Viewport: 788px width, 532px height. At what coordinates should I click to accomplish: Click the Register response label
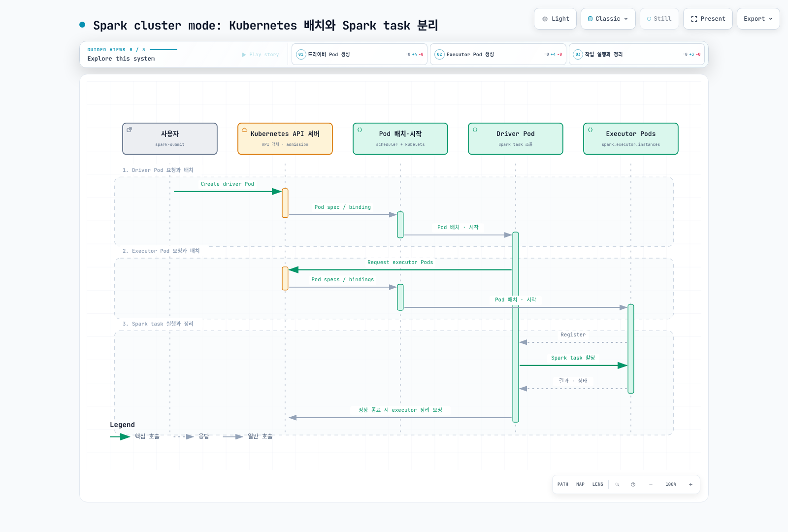[x=573, y=335]
